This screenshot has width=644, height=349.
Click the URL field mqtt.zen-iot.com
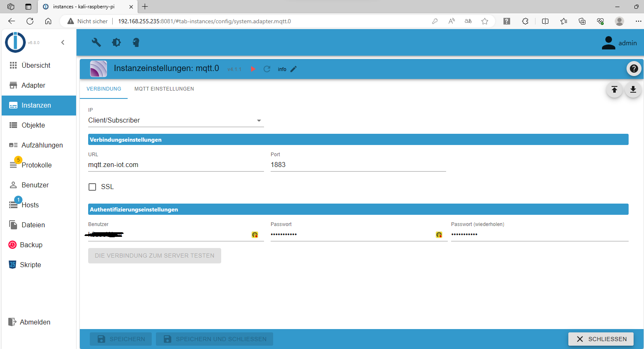(x=176, y=165)
